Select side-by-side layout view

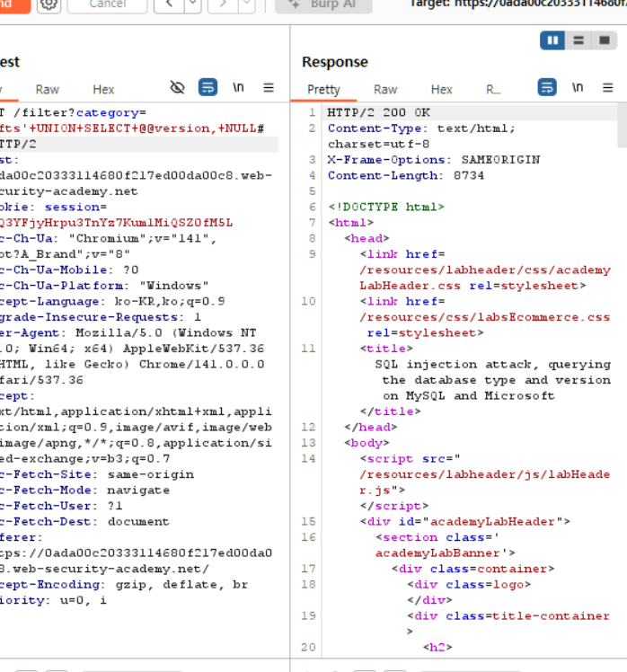click(x=552, y=40)
